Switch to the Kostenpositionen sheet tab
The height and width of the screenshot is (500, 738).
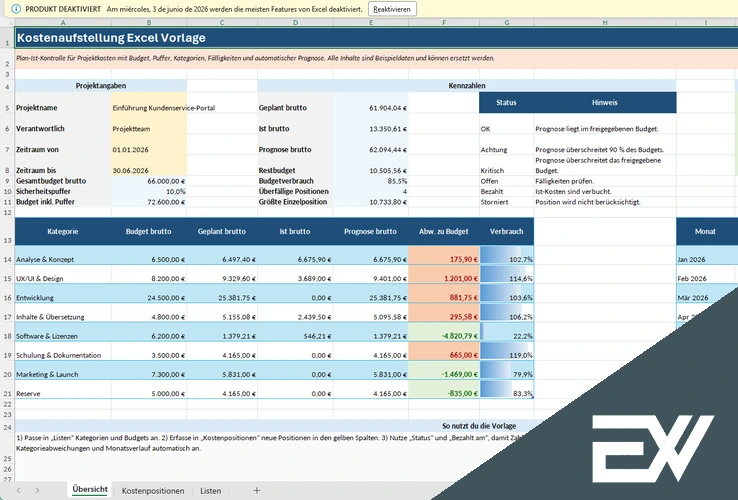click(153, 491)
